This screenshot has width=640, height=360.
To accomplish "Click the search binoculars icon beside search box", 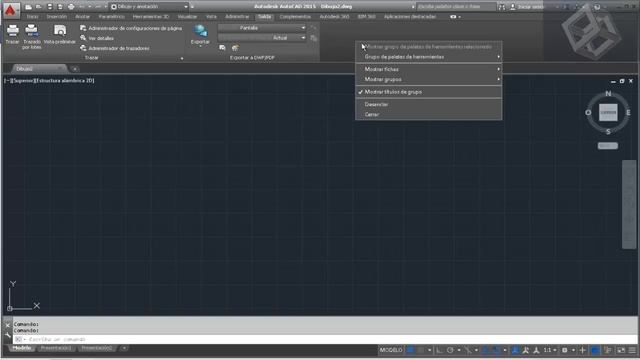I will (x=502, y=7).
